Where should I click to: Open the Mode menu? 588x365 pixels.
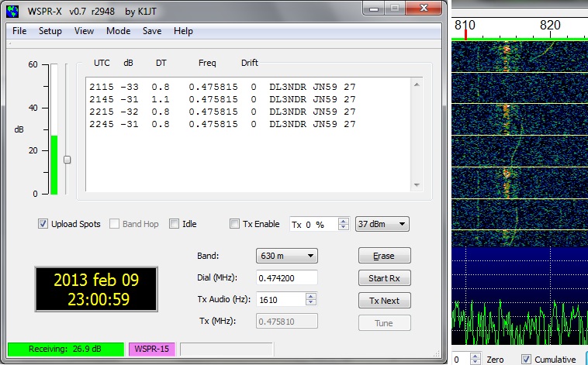118,31
